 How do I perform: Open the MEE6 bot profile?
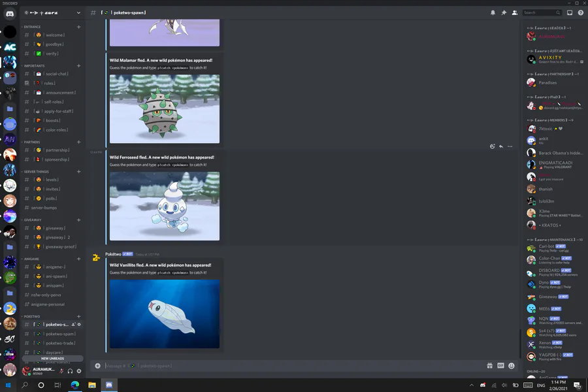point(555,309)
